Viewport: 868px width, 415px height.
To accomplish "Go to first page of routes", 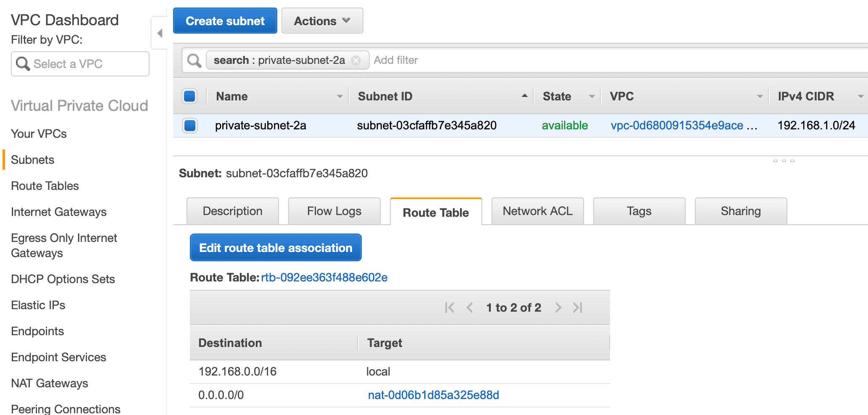I will [x=450, y=307].
